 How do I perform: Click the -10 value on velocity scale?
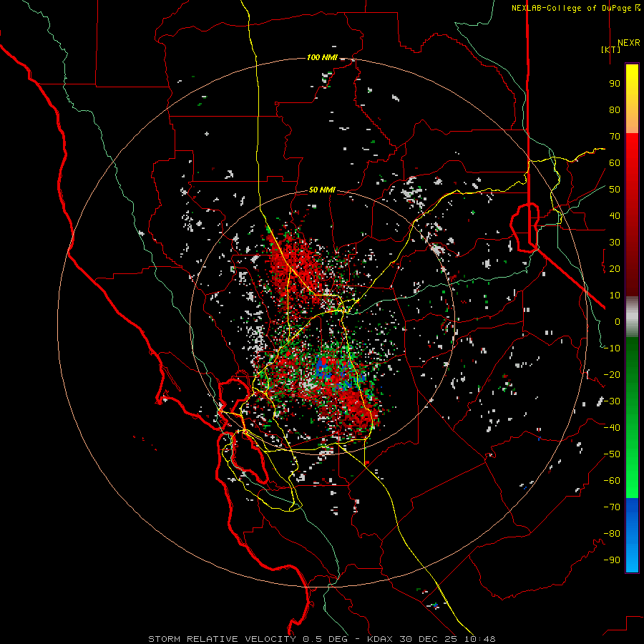(612, 348)
